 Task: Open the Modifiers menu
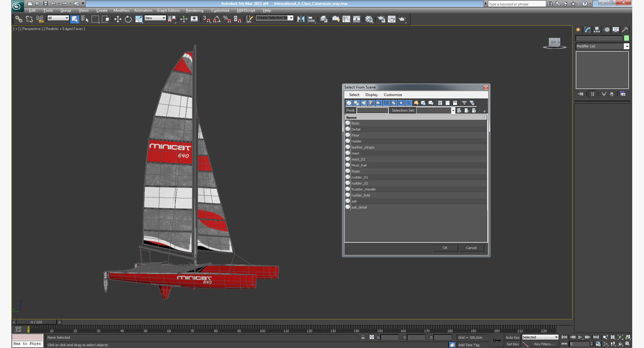pos(121,10)
